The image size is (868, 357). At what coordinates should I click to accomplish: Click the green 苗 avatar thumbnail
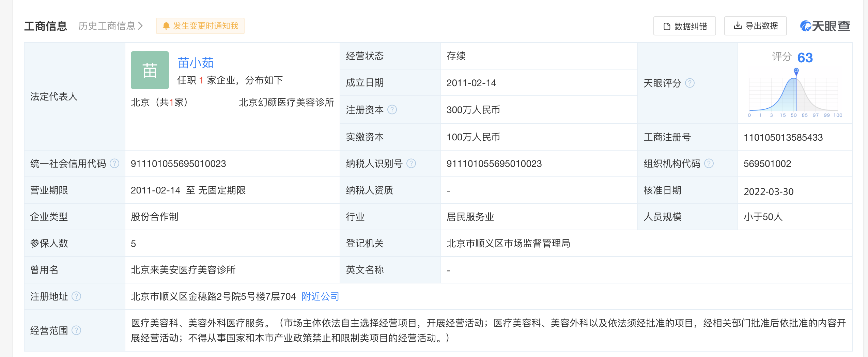[x=150, y=70]
